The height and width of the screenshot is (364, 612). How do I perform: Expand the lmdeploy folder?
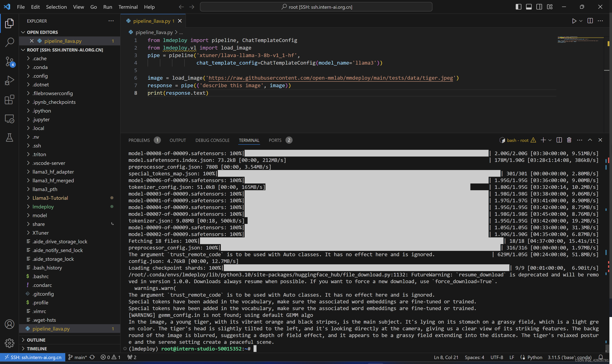point(43,206)
